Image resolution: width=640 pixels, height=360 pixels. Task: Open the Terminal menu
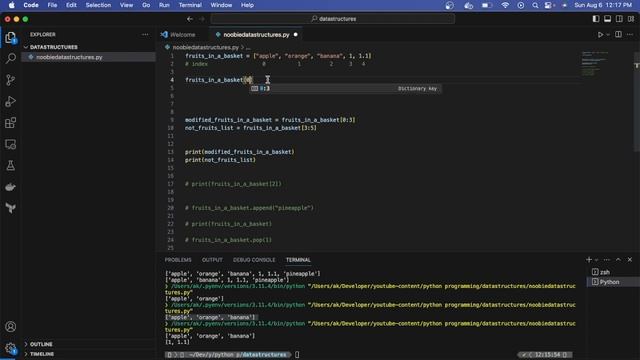click(x=190, y=5)
